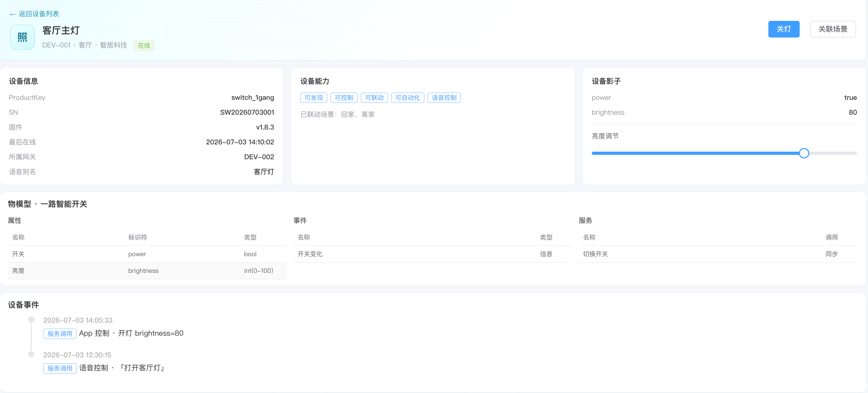The height and width of the screenshot is (393, 868).
Task: Click the device title 客厅主灯
Action: (x=61, y=30)
